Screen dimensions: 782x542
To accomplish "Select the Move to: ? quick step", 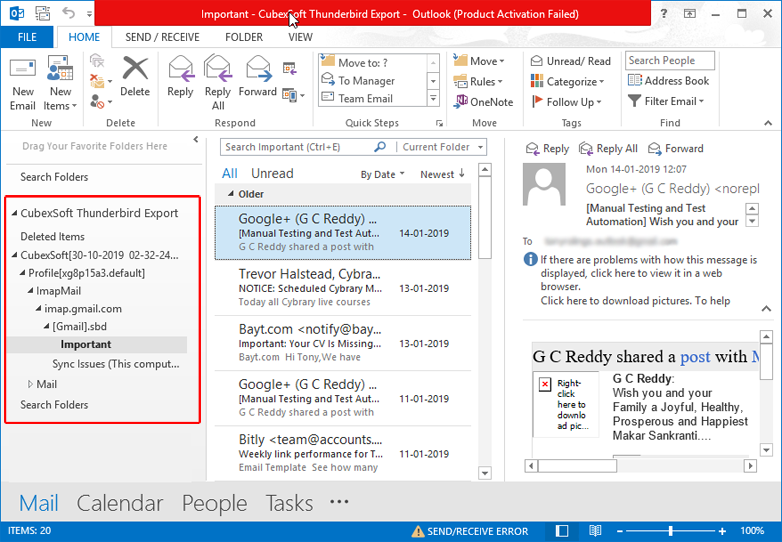I will pos(373,63).
